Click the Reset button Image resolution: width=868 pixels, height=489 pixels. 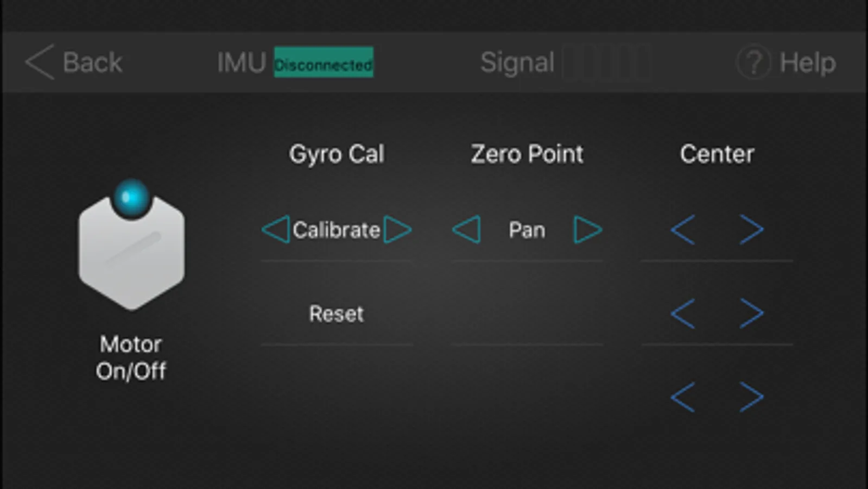point(337,314)
